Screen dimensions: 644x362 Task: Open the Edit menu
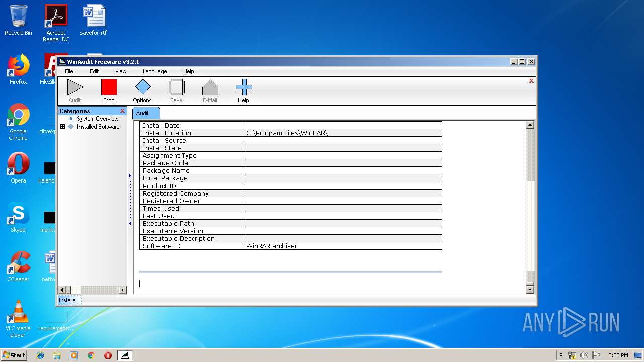click(x=94, y=71)
